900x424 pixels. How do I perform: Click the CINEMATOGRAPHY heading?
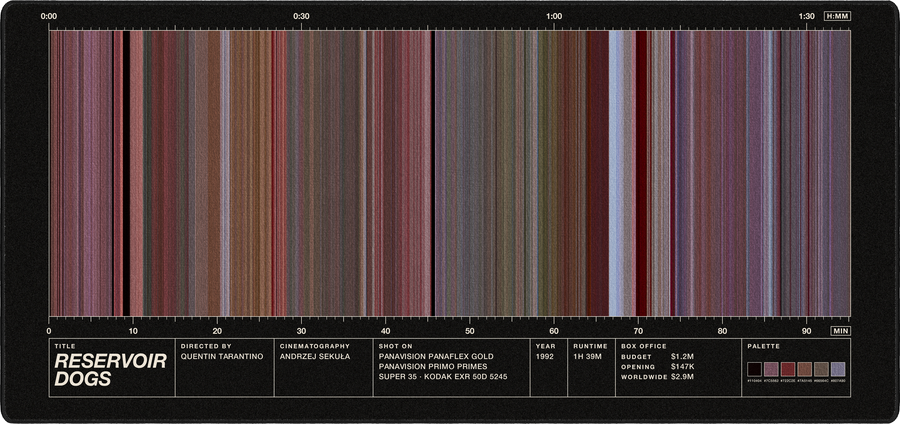[x=315, y=347]
